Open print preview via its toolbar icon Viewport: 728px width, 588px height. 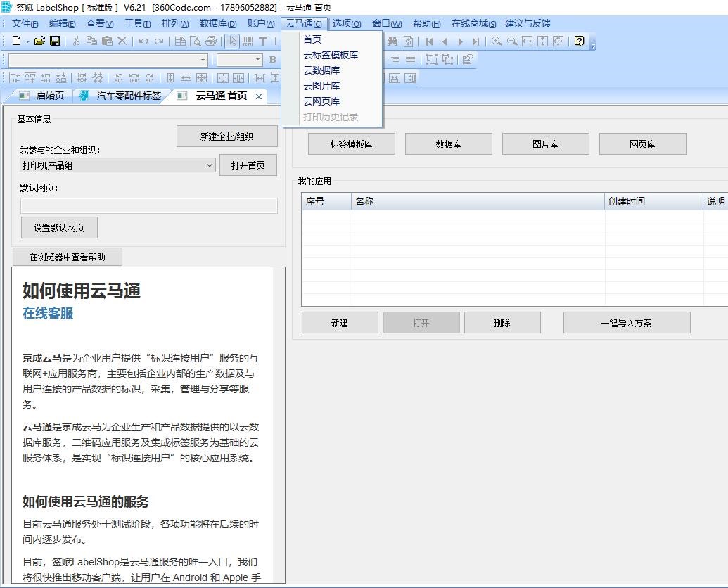click(x=193, y=40)
